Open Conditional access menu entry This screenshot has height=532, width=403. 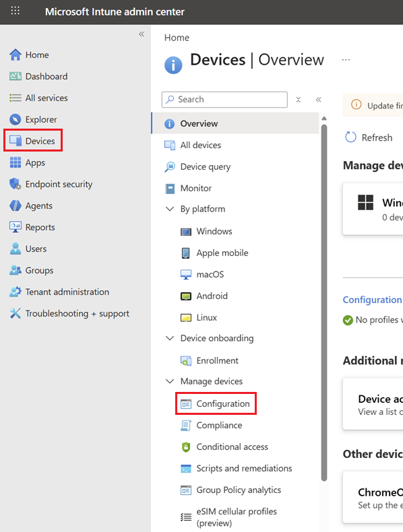232,447
